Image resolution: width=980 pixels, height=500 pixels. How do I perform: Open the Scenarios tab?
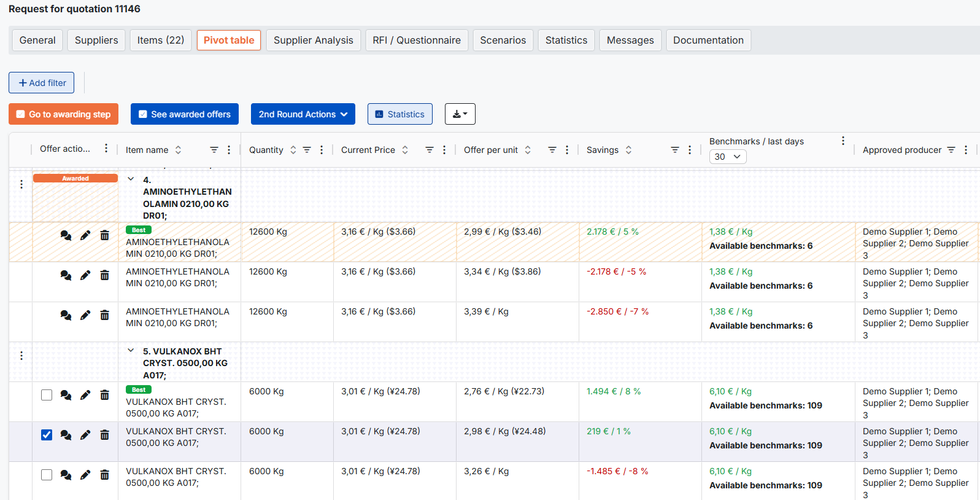pyautogui.click(x=503, y=41)
